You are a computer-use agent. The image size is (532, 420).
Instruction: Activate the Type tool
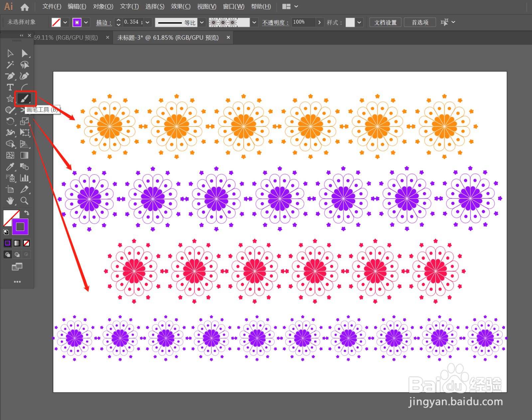[10, 87]
